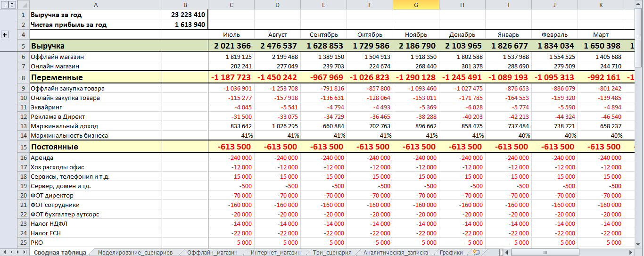Click outline level 2 button
This screenshot has height=256, width=644.
click(12, 5)
